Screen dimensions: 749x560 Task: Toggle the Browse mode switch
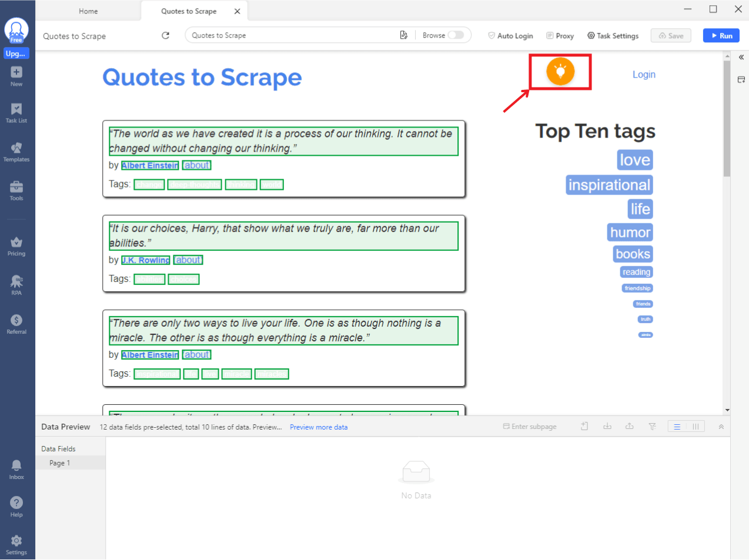click(x=456, y=35)
